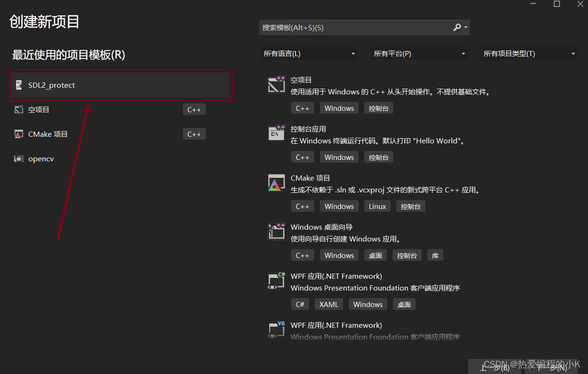Viewport: 588px width, 374px height.
Task: Click the Windows 桌面向导 icon
Action: click(277, 232)
